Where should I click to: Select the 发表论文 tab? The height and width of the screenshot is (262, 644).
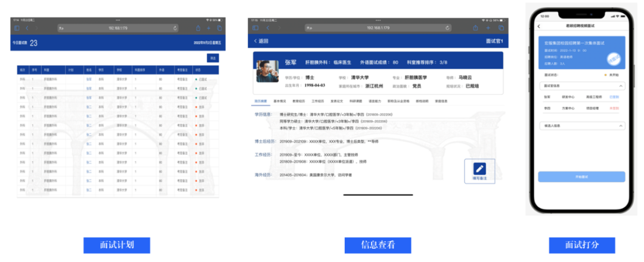tap(337, 101)
